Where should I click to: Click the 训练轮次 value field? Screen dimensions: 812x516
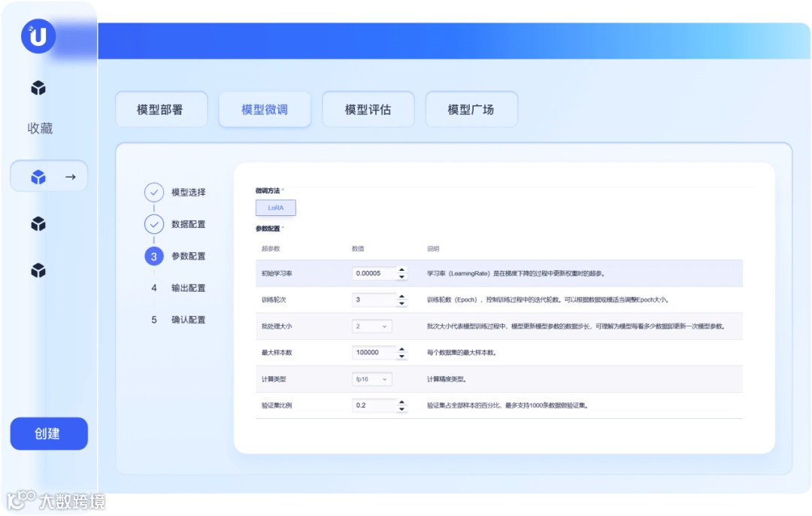pos(374,299)
